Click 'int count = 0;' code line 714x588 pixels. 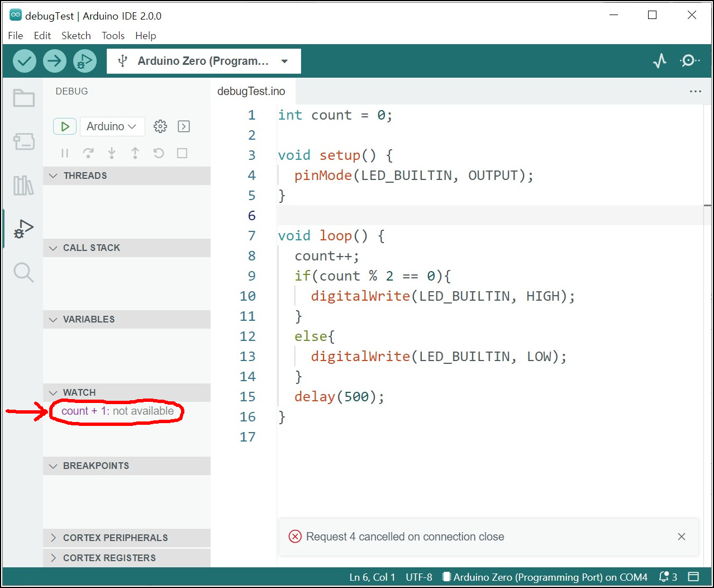pos(336,115)
